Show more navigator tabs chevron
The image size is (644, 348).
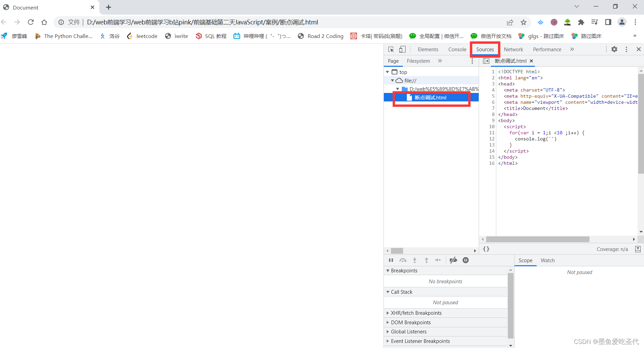440,61
